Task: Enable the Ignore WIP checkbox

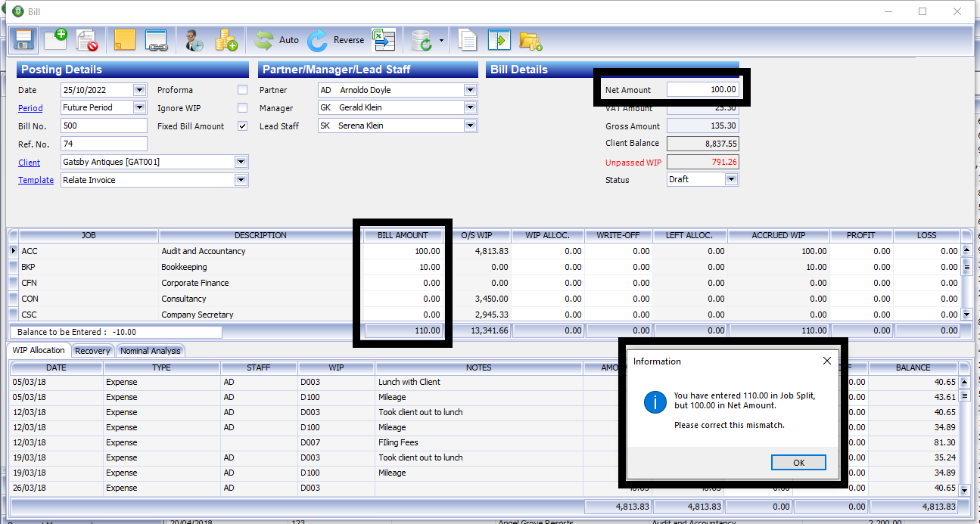Action: 242,108
